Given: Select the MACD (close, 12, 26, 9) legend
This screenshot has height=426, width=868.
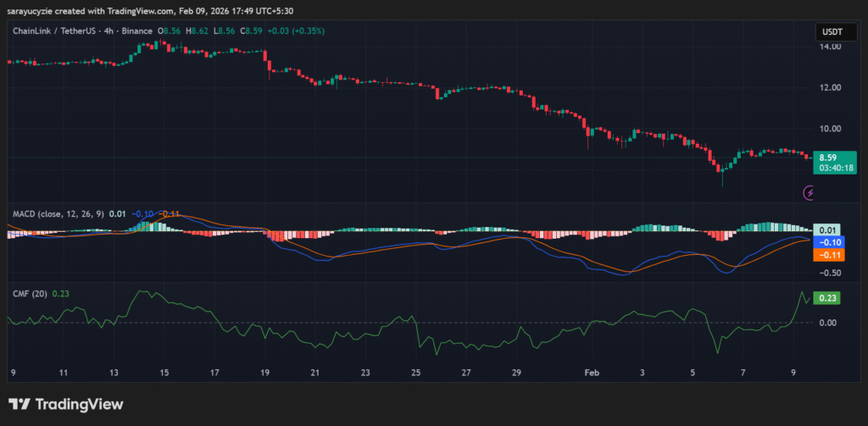Looking at the screenshot, I should (x=56, y=213).
